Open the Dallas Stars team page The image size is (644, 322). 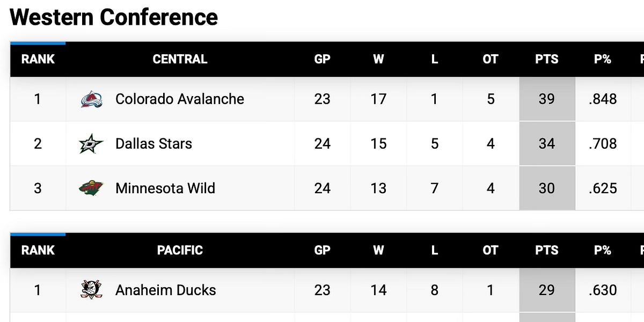click(154, 144)
